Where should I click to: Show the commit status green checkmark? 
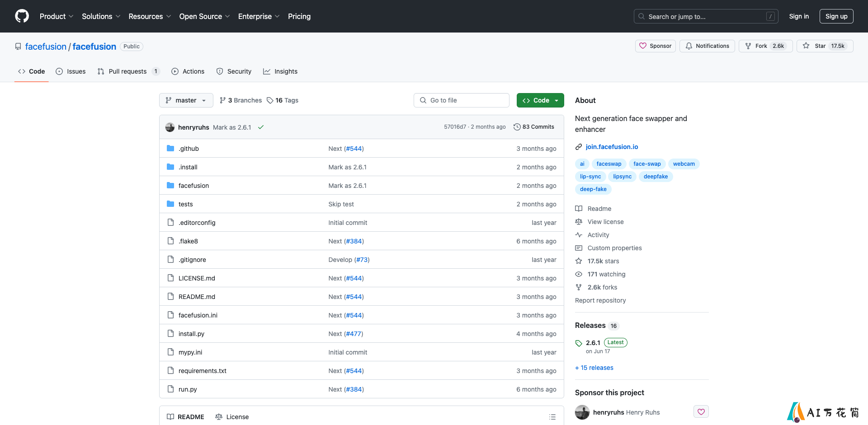click(x=261, y=127)
